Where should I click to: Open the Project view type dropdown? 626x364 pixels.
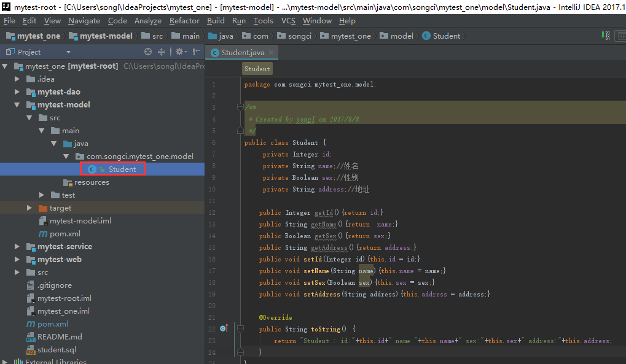(68, 52)
